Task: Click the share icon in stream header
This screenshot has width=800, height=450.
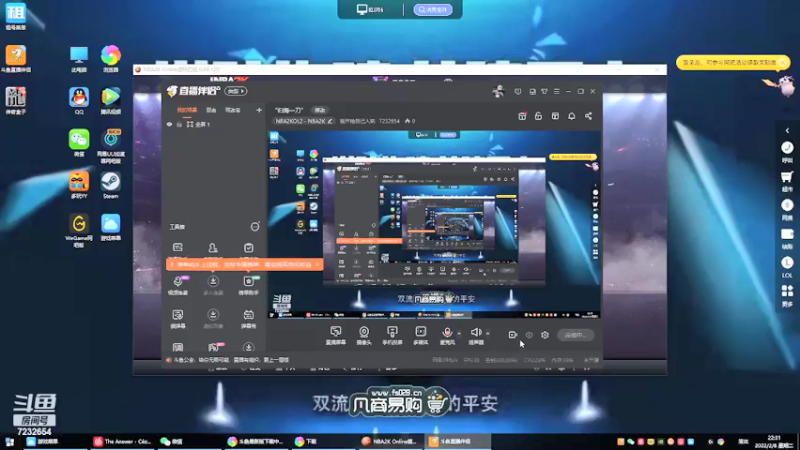Action: point(588,116)
